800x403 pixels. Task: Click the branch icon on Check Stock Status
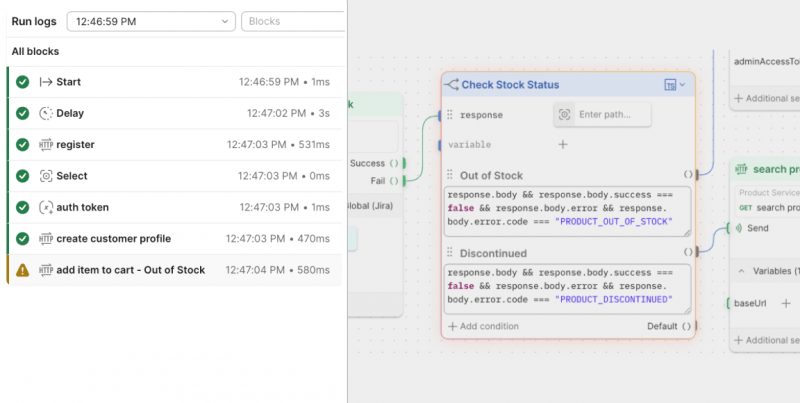[452, 85]
